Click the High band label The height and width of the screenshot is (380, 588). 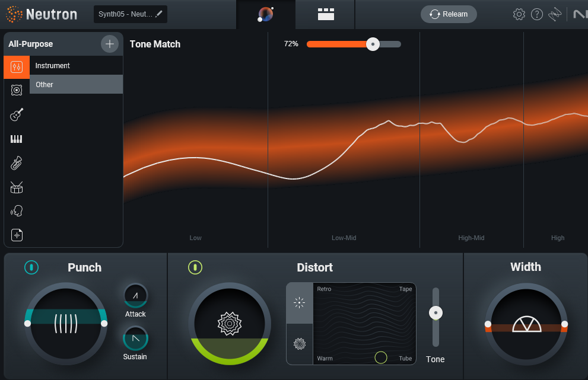[558, 238]
